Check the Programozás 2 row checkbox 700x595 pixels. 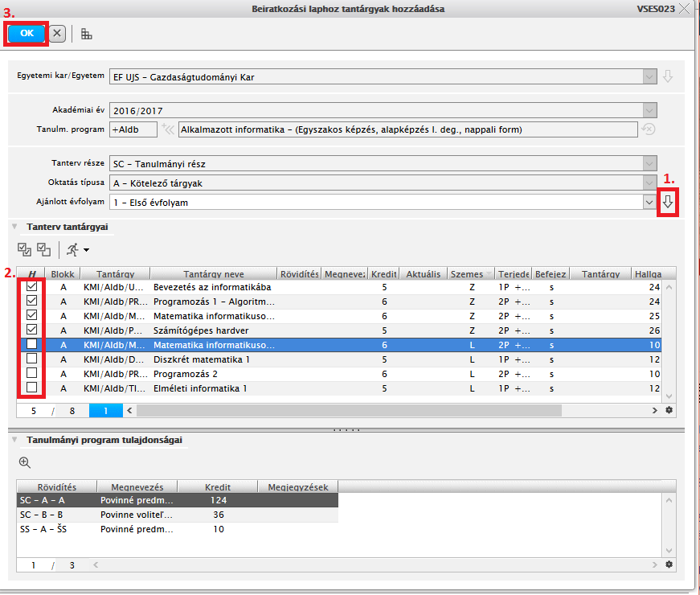[31, 374]
